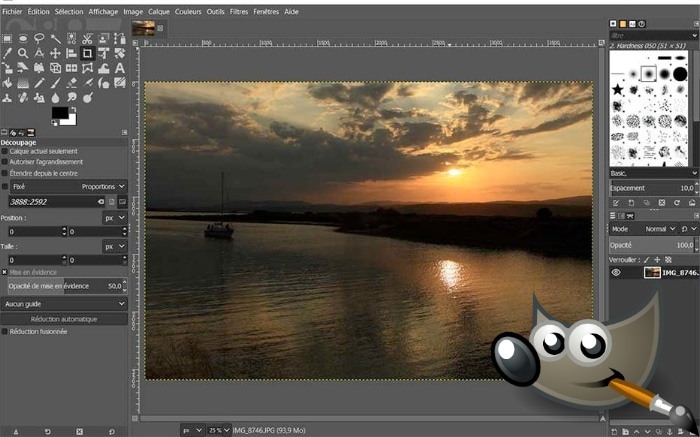
Task: Pick the Smudge tool
Action: pyautogui.click(x=71, y=98)
